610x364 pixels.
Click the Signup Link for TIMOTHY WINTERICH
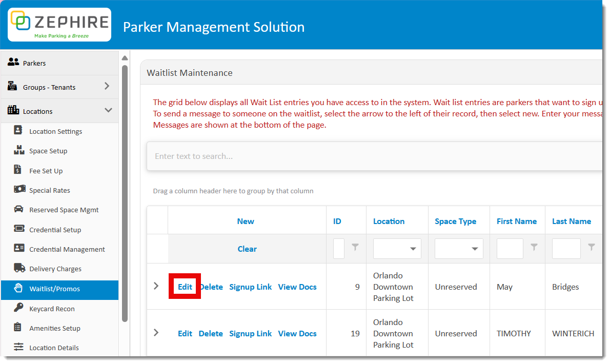[x=251, y=333]
